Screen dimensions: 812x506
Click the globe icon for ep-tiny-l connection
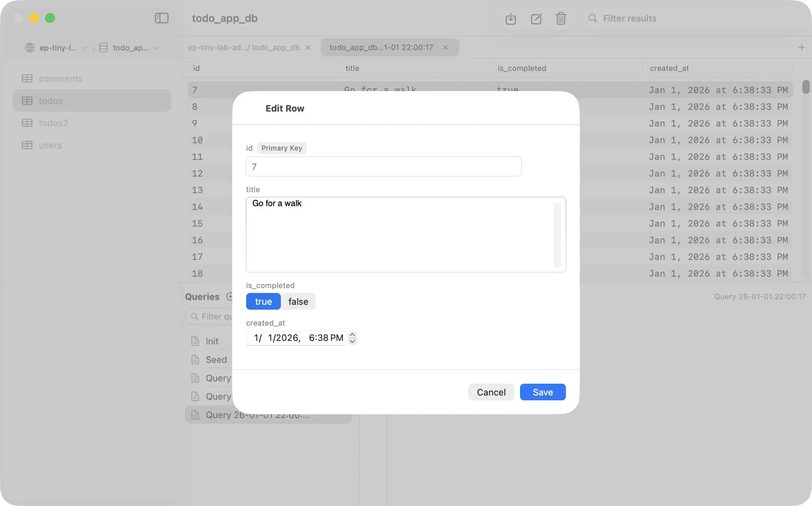coord(30,48)
